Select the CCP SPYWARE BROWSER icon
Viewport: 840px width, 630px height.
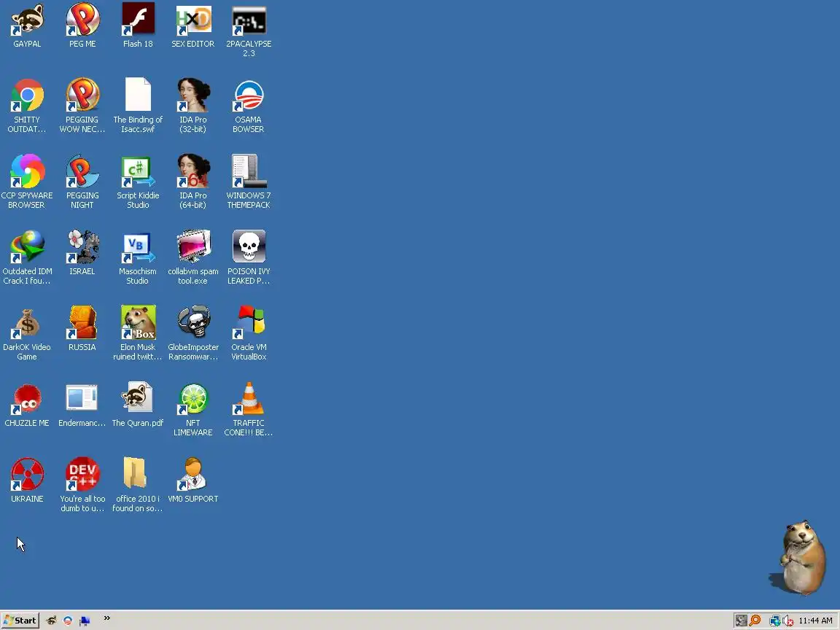coord(27,171)
